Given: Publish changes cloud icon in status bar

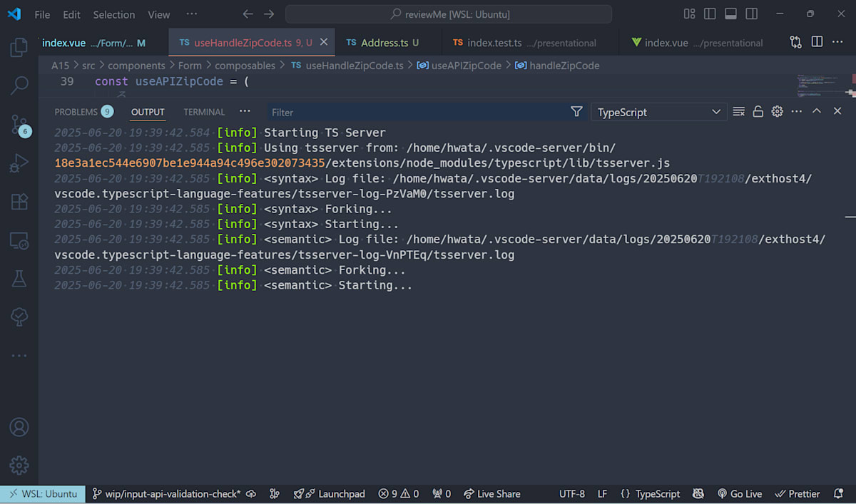Looking at the screenshot, I should [253, 493].
